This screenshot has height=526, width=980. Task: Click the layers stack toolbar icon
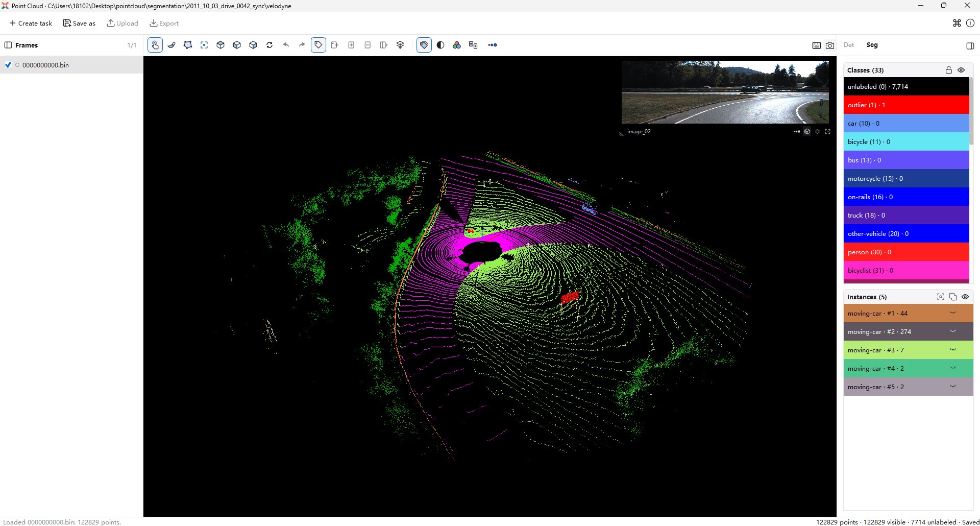(x=400, y=45)
